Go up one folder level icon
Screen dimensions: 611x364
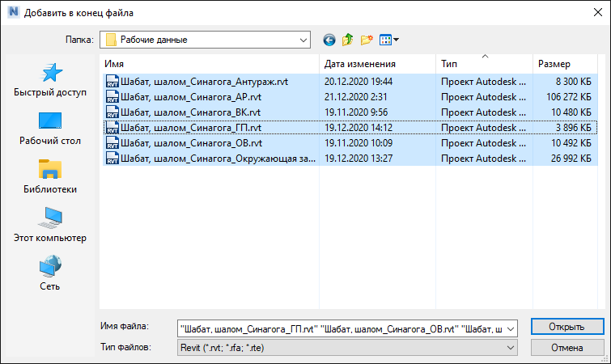click(348, 39)
